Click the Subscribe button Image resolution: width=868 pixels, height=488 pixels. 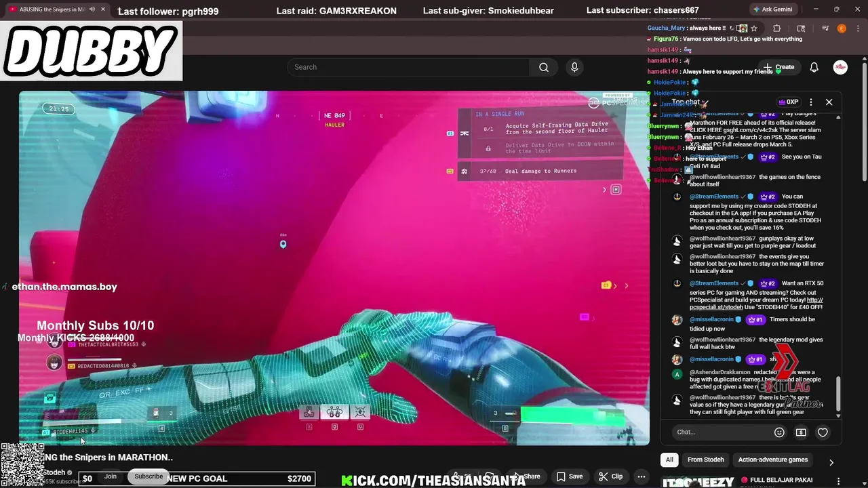[x=149, y=476]
